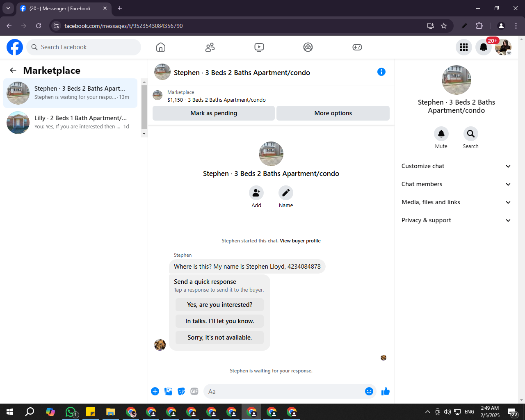The height and width of the screenshot is (420, 525).
Task: Send 'Yes, are you interested?' quick response
Action: coord(219,305)
